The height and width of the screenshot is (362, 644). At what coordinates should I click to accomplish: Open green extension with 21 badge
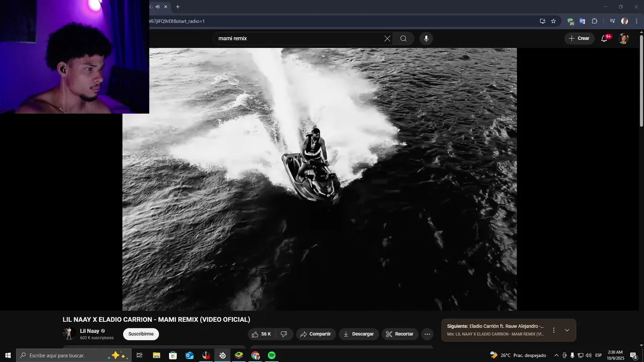(x=571, y=21)
